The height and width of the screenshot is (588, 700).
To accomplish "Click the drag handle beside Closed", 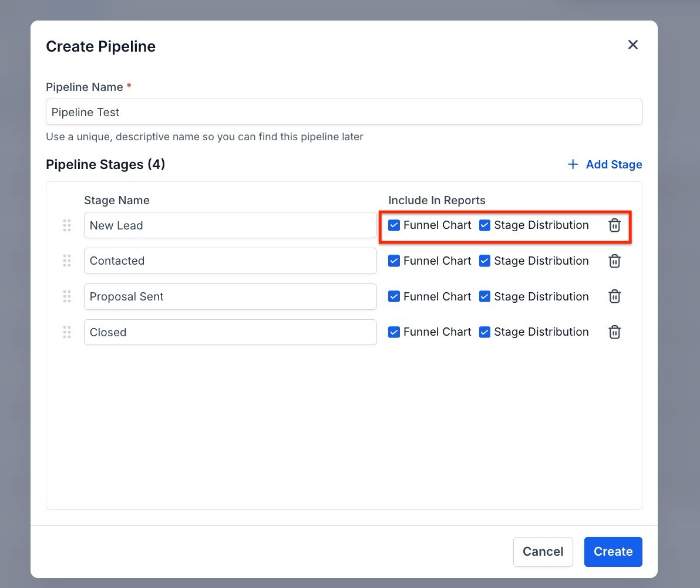I will (67, 332).
